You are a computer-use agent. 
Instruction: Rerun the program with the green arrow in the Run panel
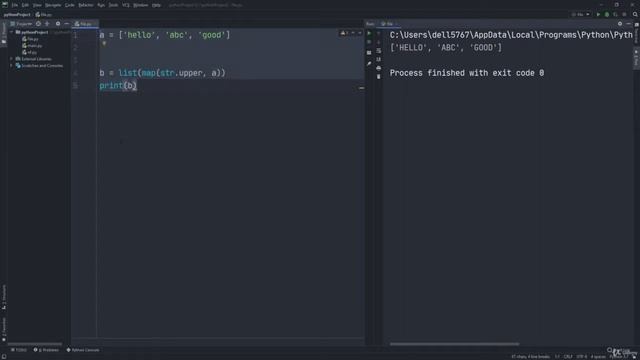(x=369, y=33)
